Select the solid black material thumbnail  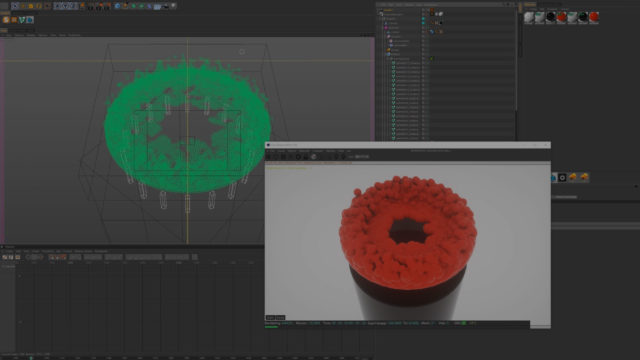[551, 17]
